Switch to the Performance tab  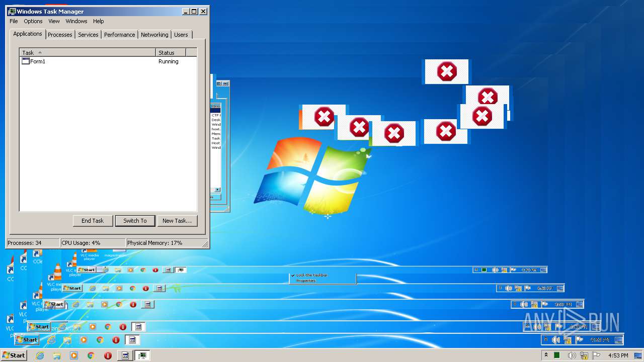119,35
